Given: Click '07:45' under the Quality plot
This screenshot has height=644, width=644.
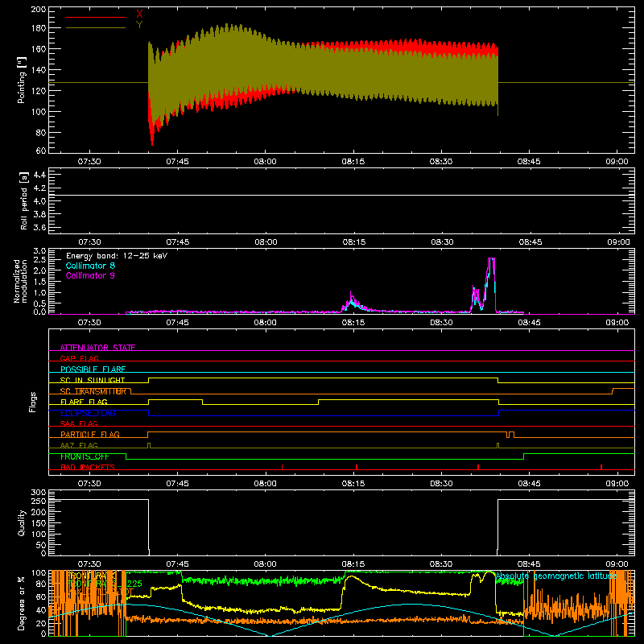Looking at the screenshot, I should [x=177, y=564].
